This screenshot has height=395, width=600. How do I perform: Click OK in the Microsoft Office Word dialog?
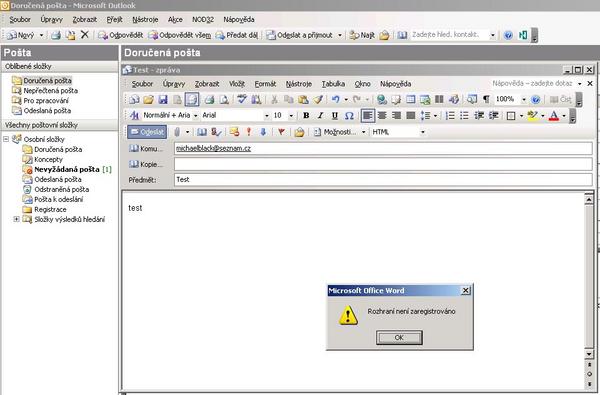pyautogui.click(x=399, y=338)
